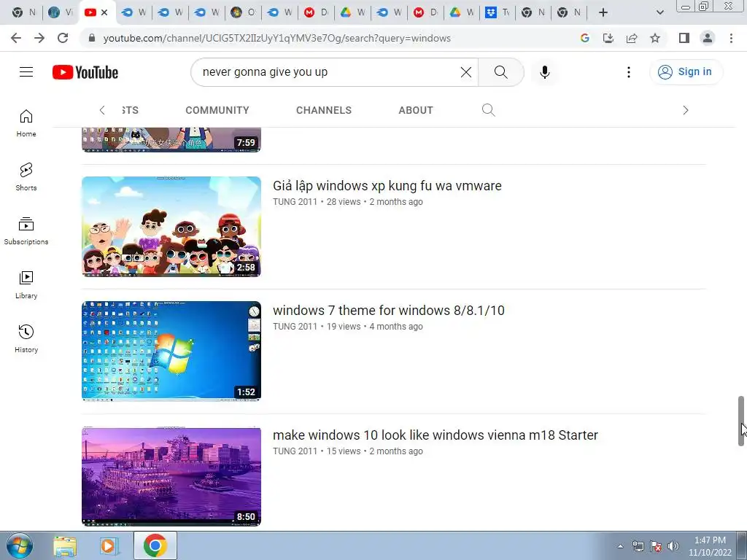Screen dimensions: 747x560
Task: Toggle the Chrome side panel
Action: coord(684,38)
